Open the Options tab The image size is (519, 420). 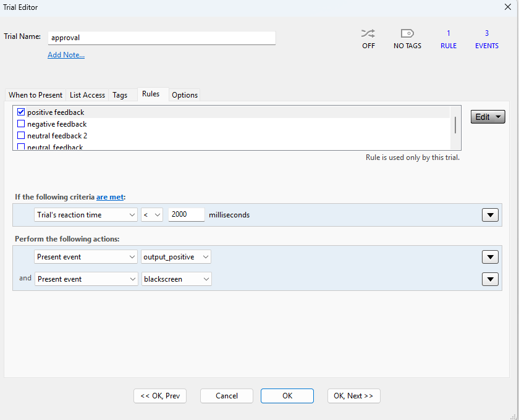click(185, 95)
